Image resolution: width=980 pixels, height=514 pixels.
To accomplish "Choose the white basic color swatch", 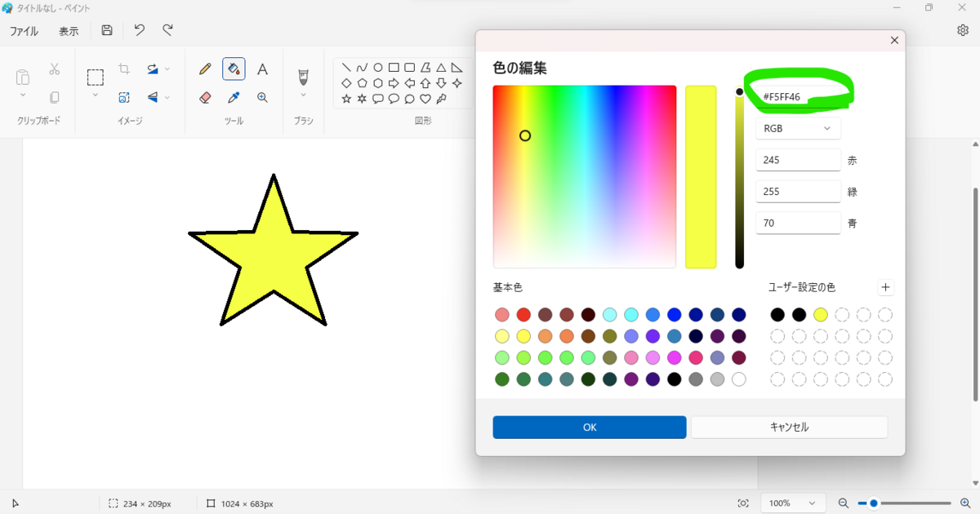I will coord(739,379).
